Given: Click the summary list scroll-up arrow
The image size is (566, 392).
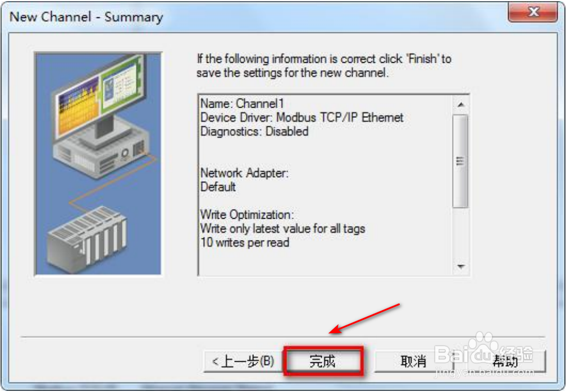Looking at the screenshot, I should [460, 105].
